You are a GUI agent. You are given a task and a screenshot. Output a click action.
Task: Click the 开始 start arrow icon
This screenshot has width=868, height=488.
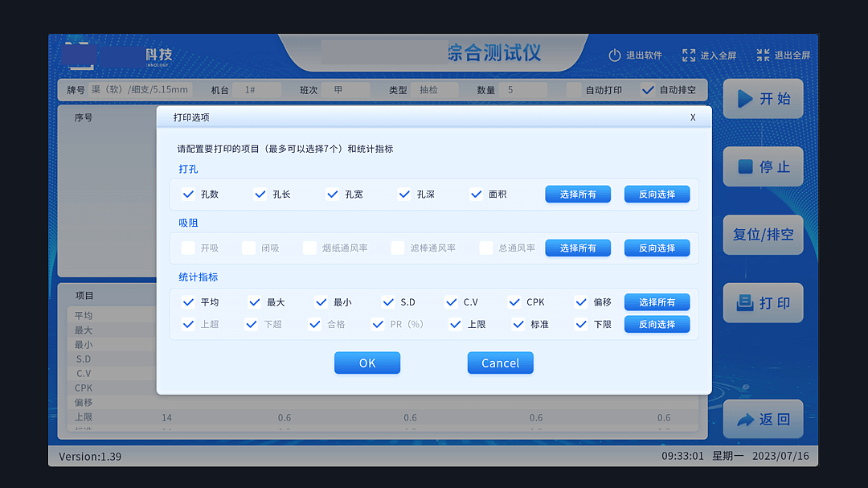coord(744,99)
